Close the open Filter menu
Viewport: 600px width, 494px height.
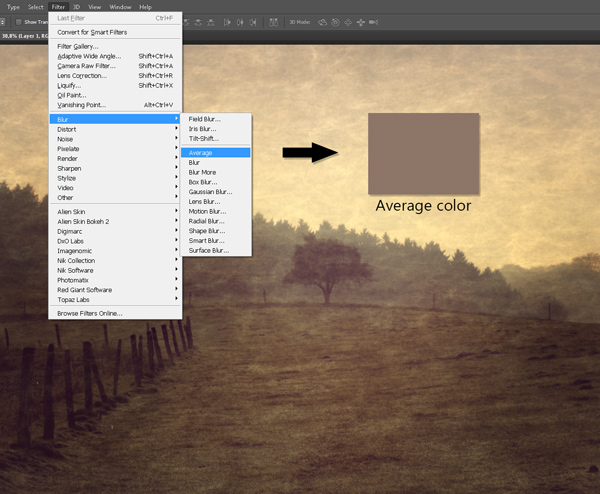click(x=58, y=7)
